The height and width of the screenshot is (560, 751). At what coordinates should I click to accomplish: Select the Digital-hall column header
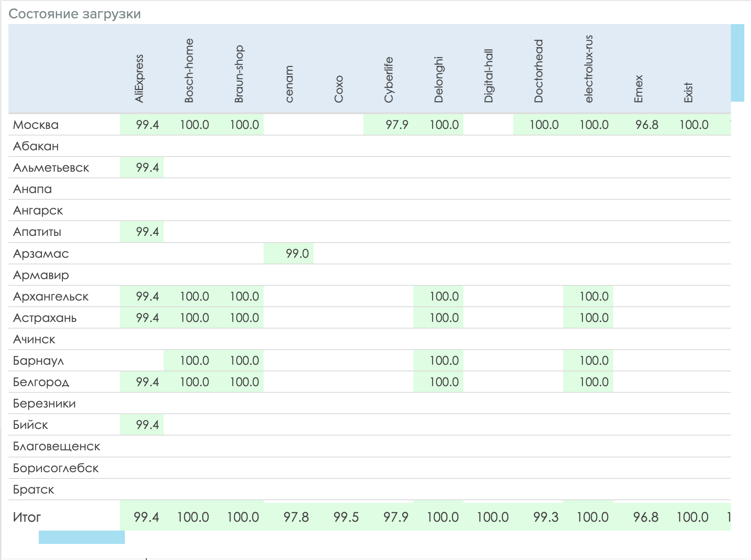point(489,76)
